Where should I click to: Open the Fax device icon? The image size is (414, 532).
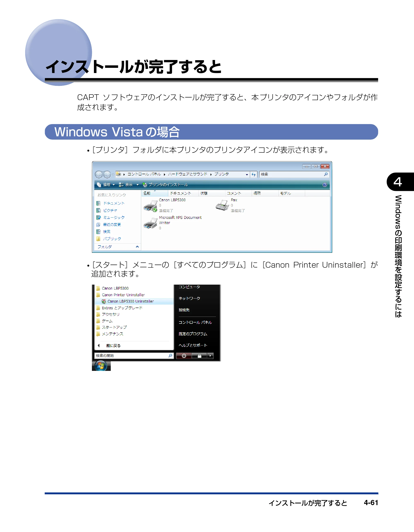pyautogui.click(x=222, y=205)
